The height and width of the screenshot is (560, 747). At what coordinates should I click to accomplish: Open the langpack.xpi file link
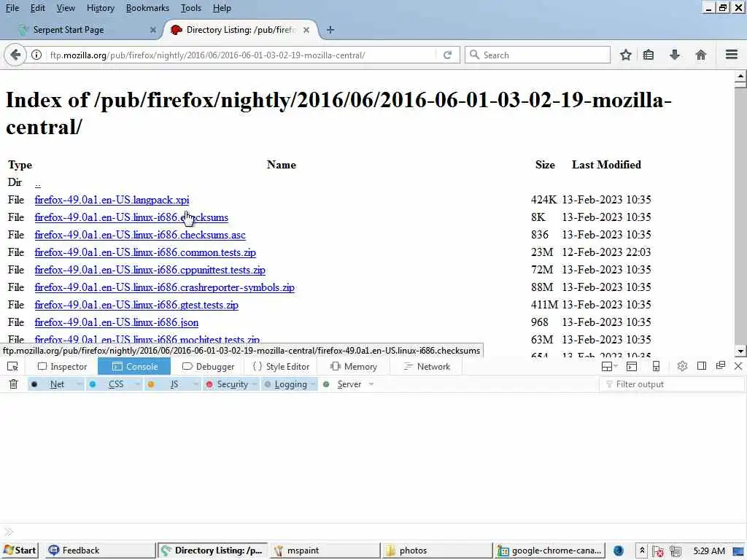112,200
